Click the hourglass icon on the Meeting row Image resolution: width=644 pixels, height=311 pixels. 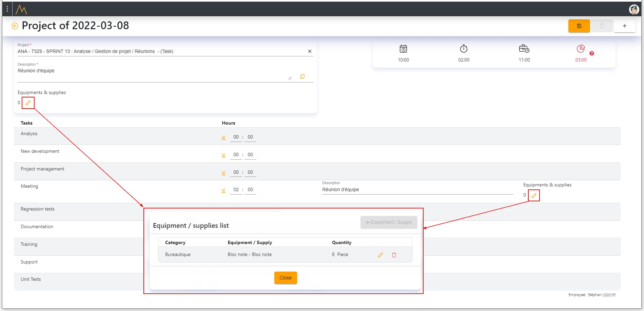pyautogui.click(x=223, y=191)
